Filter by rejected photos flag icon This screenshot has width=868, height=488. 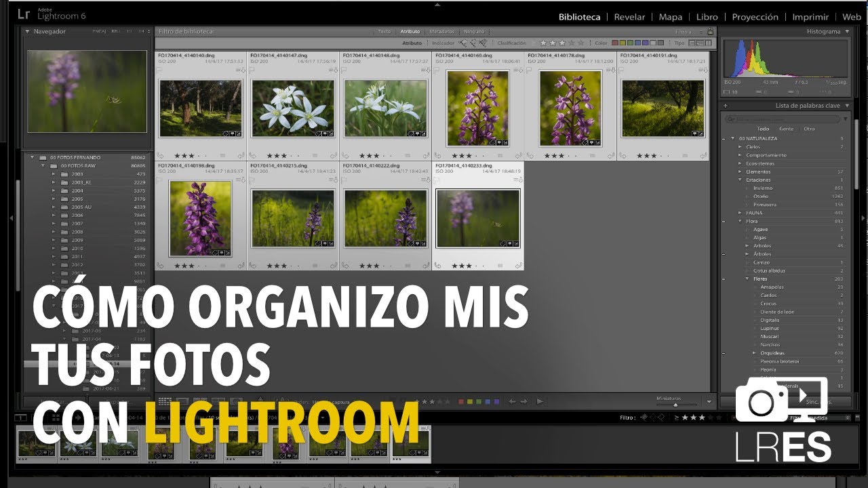[483, 43]
